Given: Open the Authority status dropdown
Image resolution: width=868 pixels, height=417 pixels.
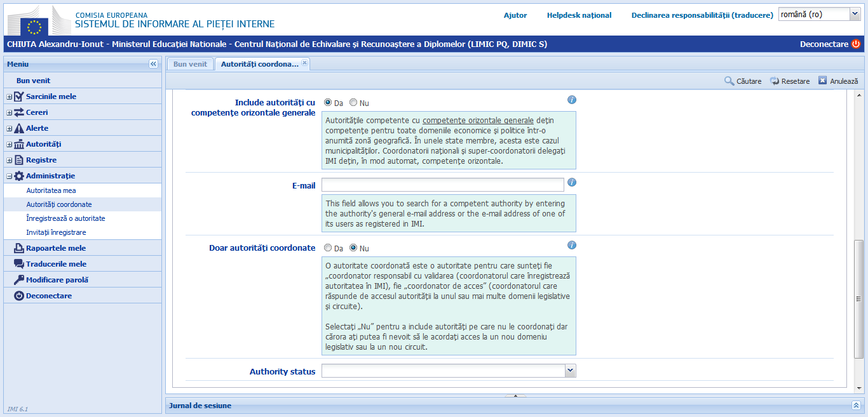Looking at the screenshot, I should coord(570,371).
